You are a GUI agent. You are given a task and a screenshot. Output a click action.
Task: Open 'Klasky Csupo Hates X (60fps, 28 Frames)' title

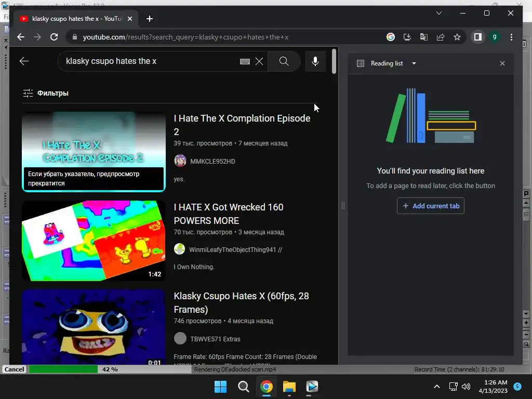[241, 303]
